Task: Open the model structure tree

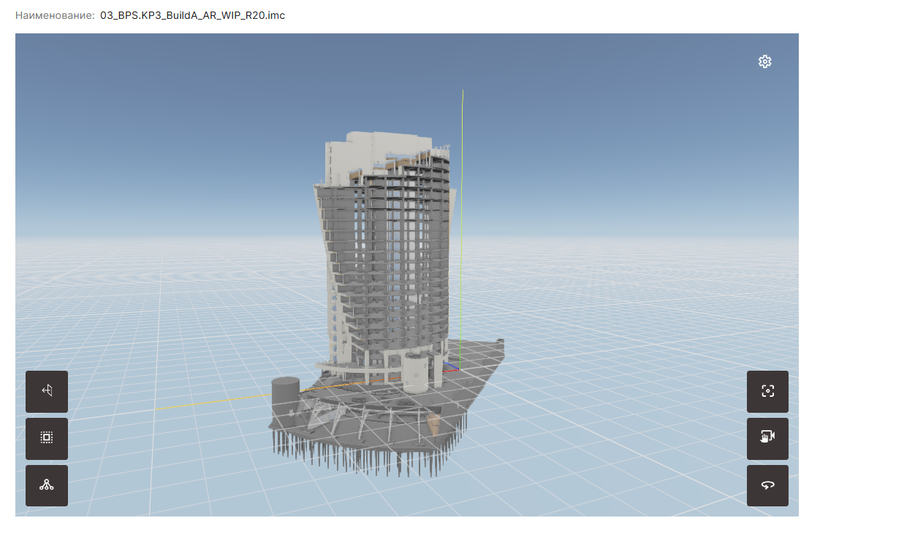Action: pos(47,485)
